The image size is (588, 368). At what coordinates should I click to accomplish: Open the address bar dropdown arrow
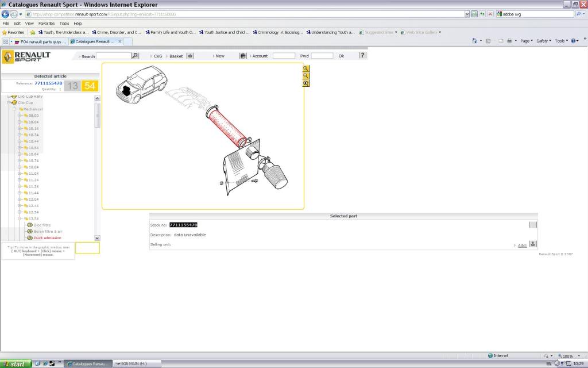(467, 14)
